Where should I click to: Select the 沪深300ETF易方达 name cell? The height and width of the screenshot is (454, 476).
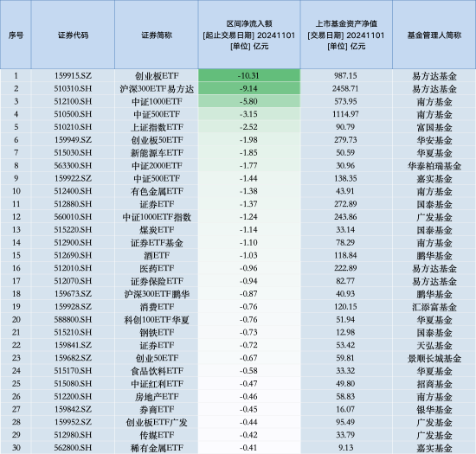157,88
